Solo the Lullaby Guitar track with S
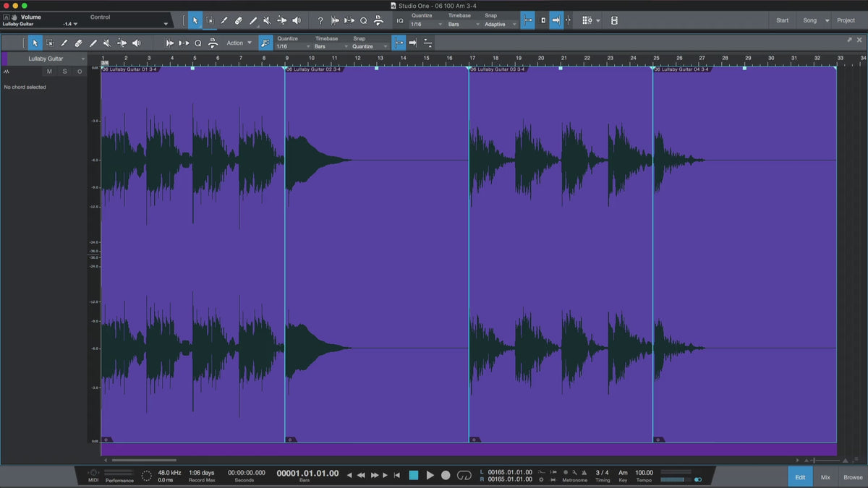The height and width of the screenshot is (488, 868). (64, 72)
